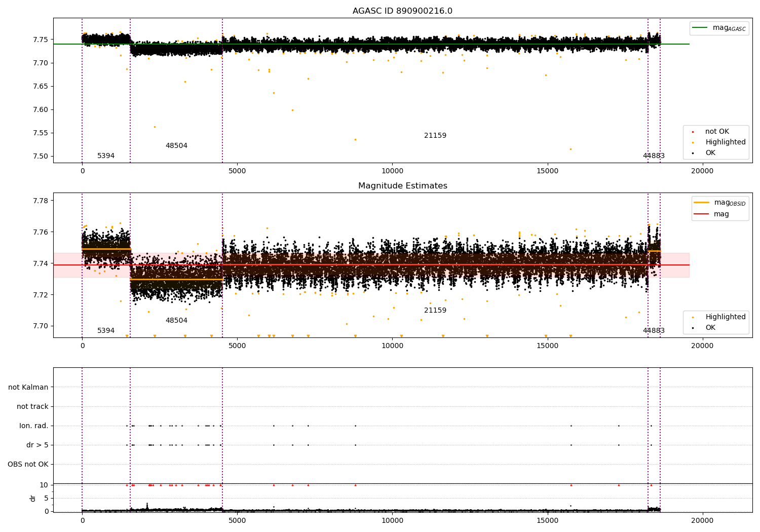The image size is (760, 532).
Task: Click obsid label 48504 in the AGASC ID plot
Action: [x=176, y=146]
